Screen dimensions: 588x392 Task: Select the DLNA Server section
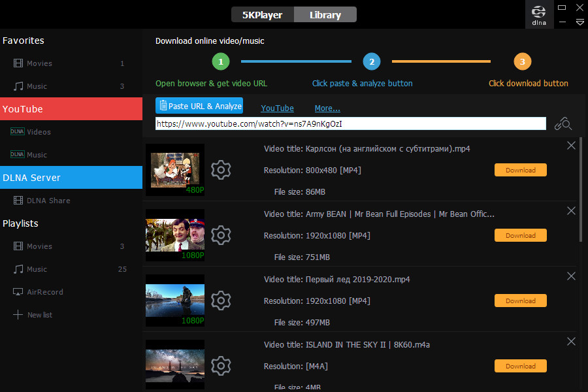click(71, 178)
